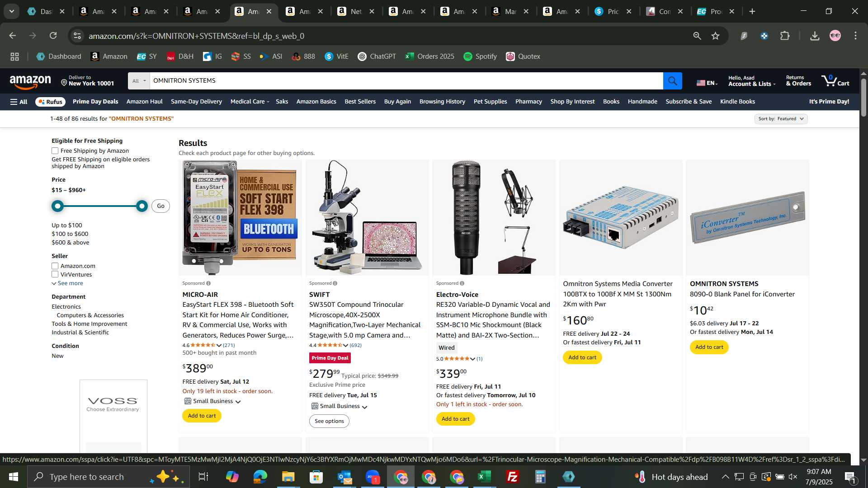Open Chrome profile avatar
This screenshot has height=488, width=868.
tap(835, 36)
